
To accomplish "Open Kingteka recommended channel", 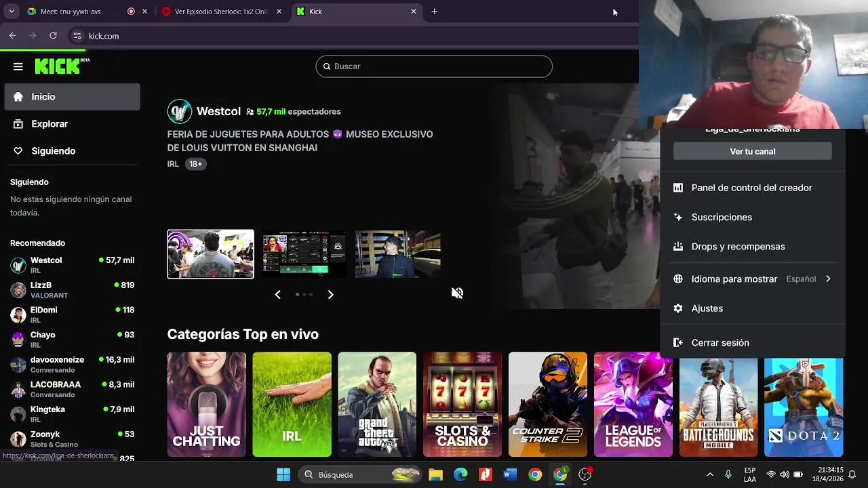I will [73, 414].
